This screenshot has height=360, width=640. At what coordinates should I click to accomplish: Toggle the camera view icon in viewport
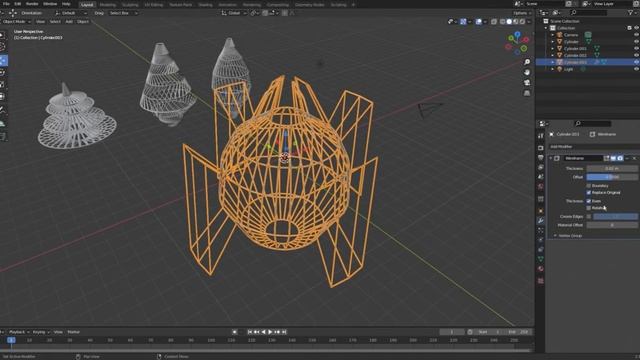527,82
